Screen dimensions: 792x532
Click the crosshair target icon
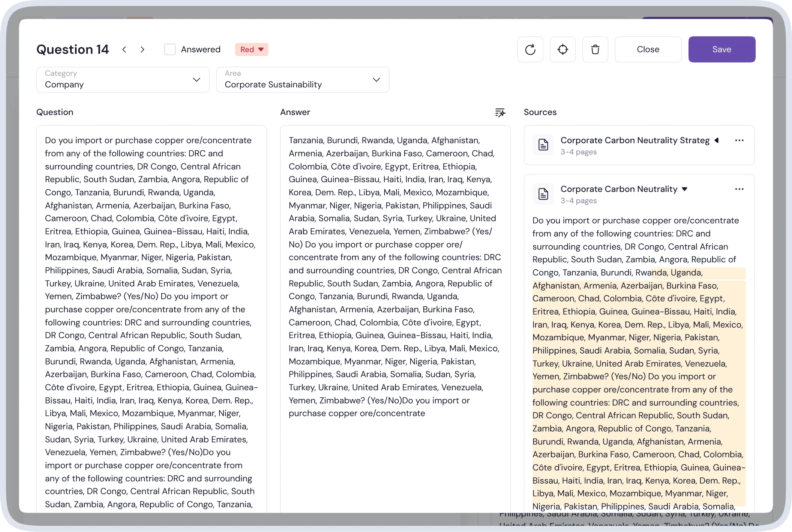[x=562, y=49]
